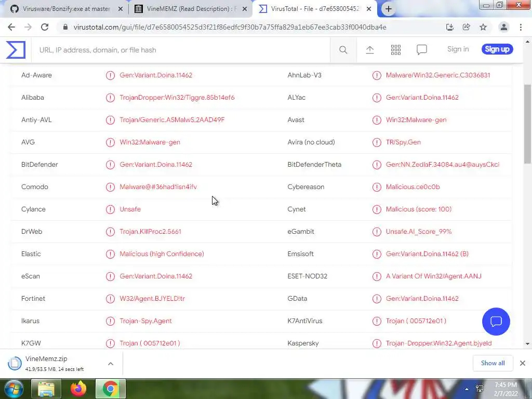Click the Sign in link
Viewport: 532px width, 399px height.
pos(458,49)
